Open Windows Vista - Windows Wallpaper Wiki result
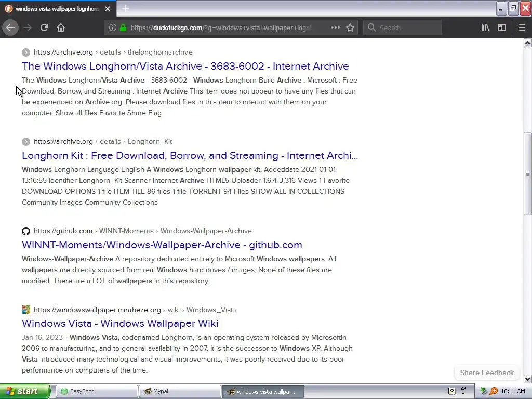Viewport: 532px width, 399px height. (120, 323)
